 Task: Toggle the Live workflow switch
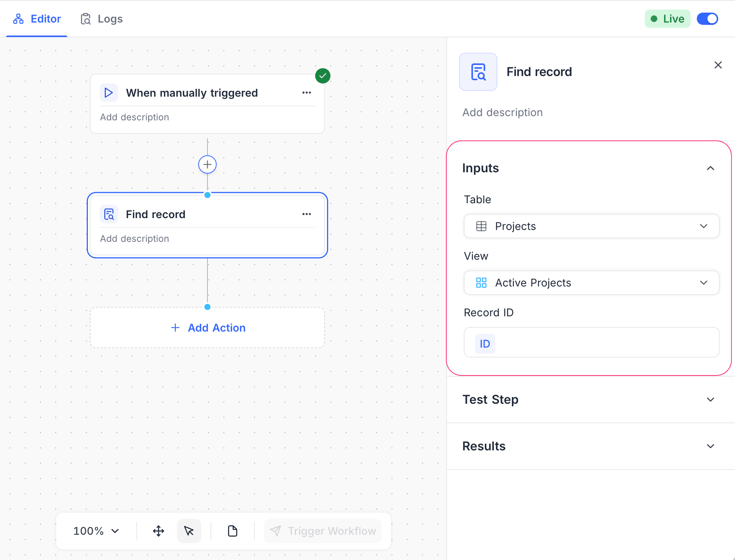707,18
